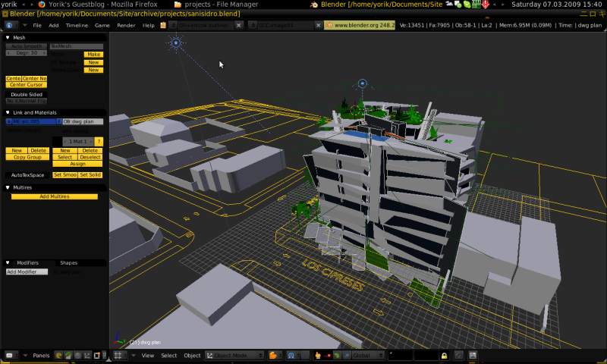
Task: Open the Object Mode dropdown
Action: (235, 356)
